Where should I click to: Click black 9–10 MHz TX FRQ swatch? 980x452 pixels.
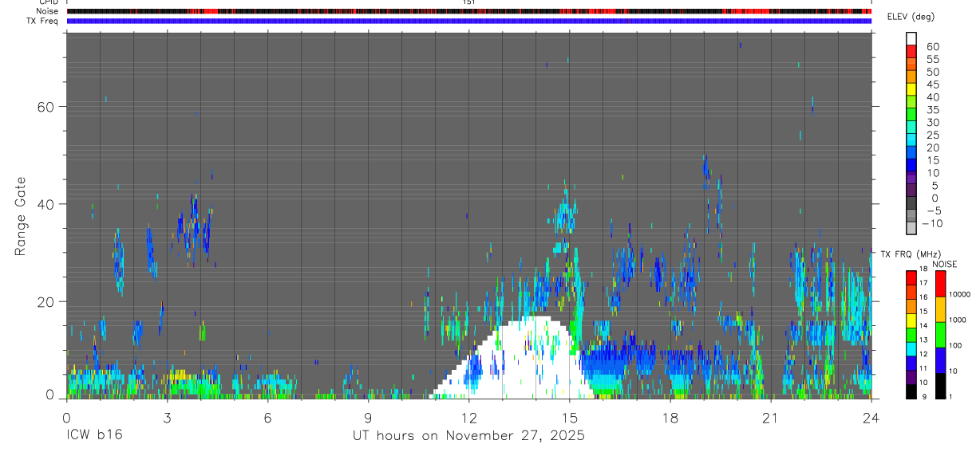[911, 391]
